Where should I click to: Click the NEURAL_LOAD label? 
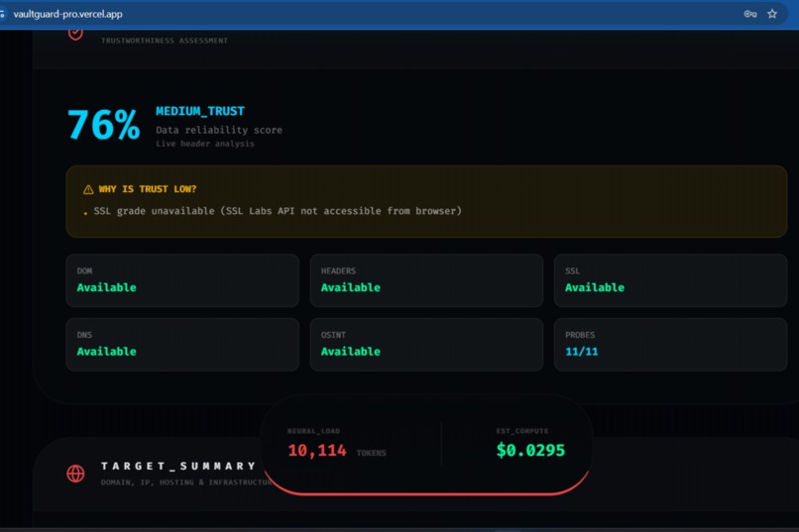(x=313, y=431)
